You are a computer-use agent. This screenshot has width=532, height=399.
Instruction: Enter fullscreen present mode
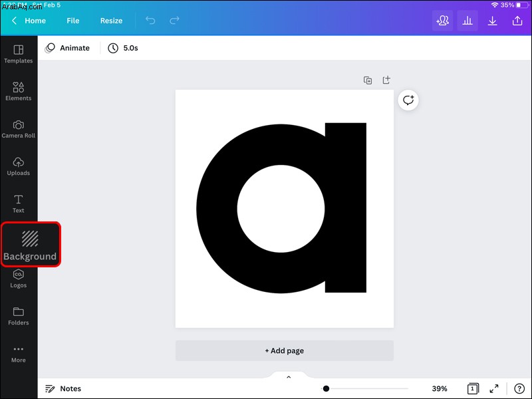494,388
